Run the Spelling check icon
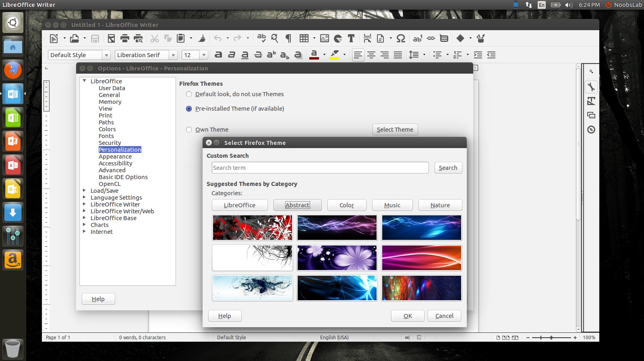The width and height of the screenshot is (644, 361). coord(261,39)
